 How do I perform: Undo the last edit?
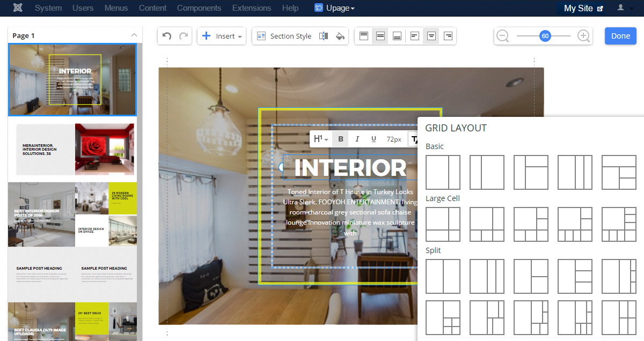click(x=167, y=36)
